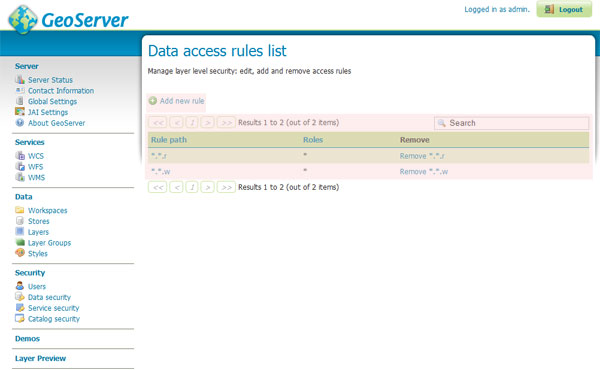Click the Layer Groups icon
Screen dimensions: 600x370
pyautogui.click(x=20, y=242)
